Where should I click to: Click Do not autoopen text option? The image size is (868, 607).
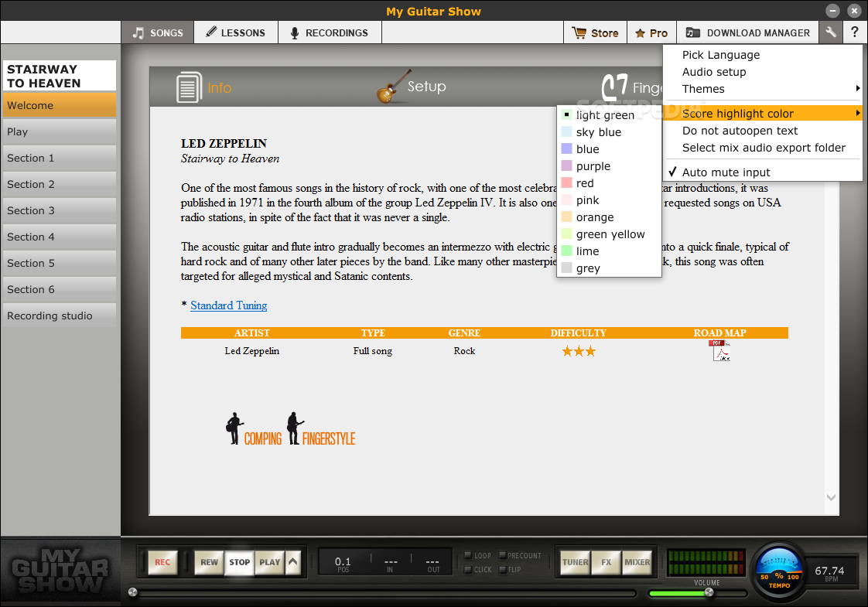[763, 131]
